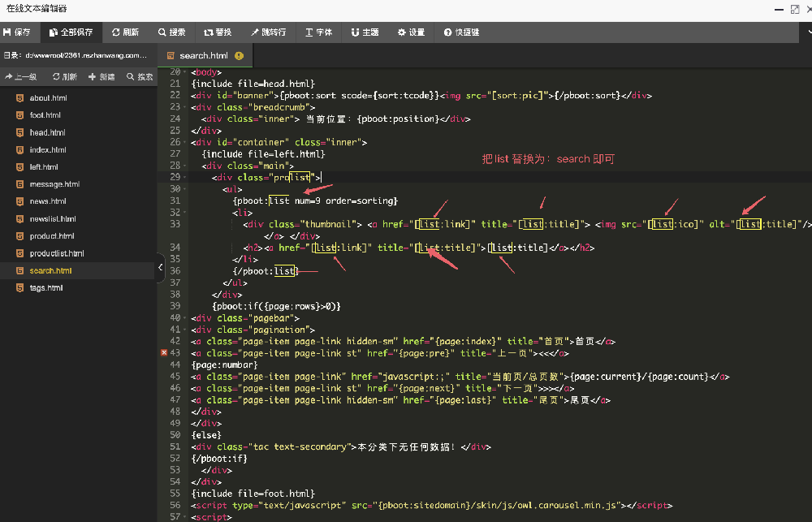Open about.html from the file list
This screenshot has width=812, height=522.
[48, 98]
